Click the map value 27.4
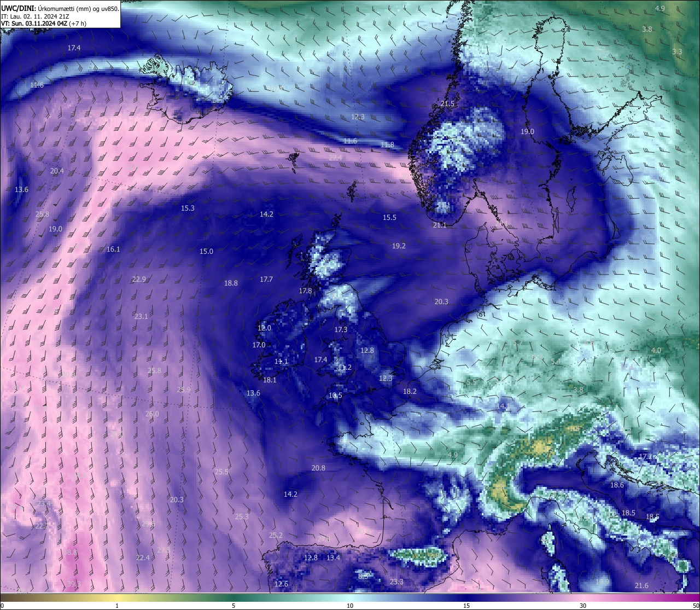 click(335, 158)
